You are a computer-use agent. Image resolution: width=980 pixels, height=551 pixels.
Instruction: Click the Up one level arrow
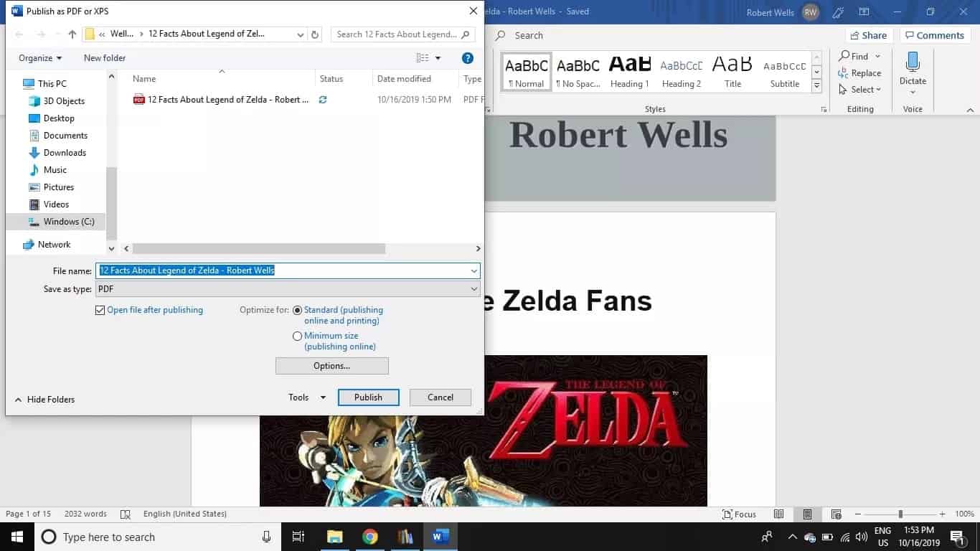coord(72,34)
